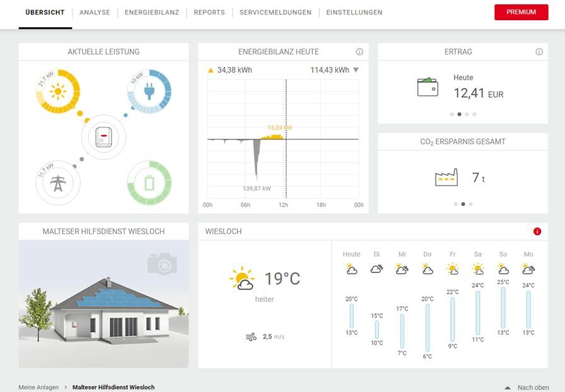Viewport: 565px width, 392px height.
Task: Select third pagination dot under CO2 Ersparnis
Action: [x=470, y=204]
